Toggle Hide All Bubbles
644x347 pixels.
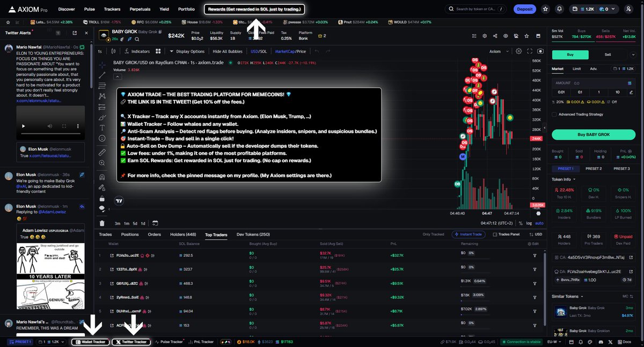228,51
